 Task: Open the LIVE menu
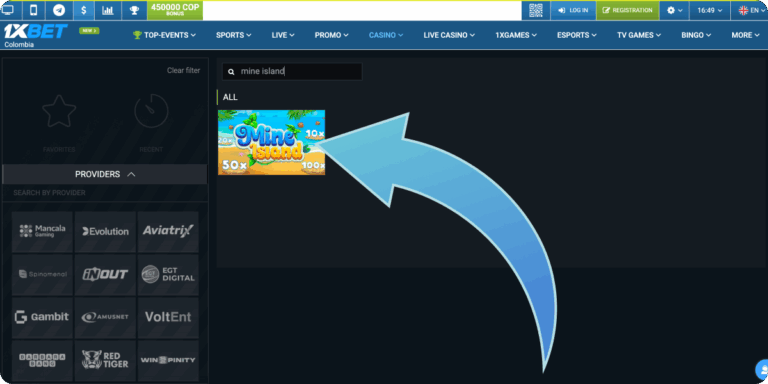tap(283, 35)
